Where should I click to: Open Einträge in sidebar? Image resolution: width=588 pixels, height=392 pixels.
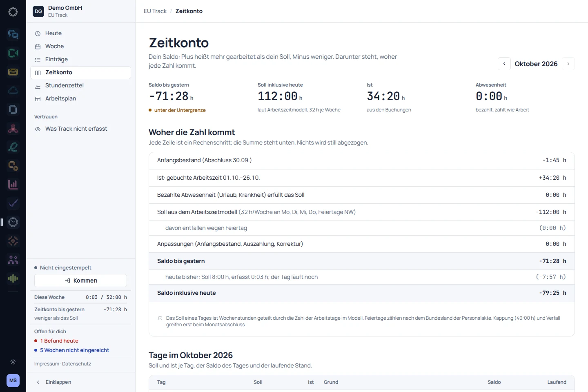[x=81, y=60]
